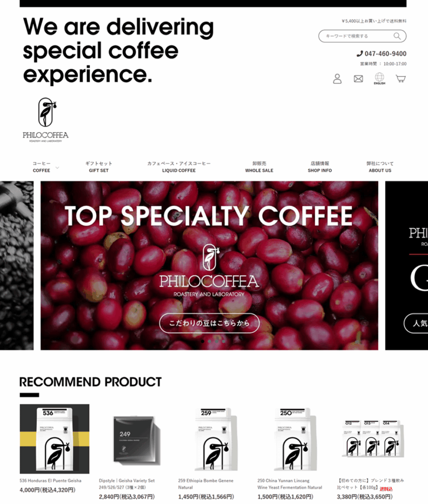
Task: Select the first carousel indicator dot
Action: 202,342
